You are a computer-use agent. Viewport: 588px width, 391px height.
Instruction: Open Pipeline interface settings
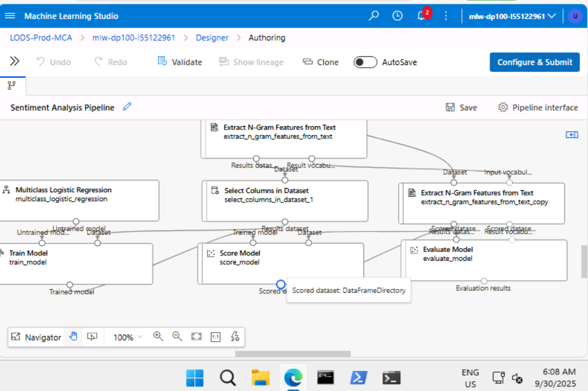[x=538, y=107]
